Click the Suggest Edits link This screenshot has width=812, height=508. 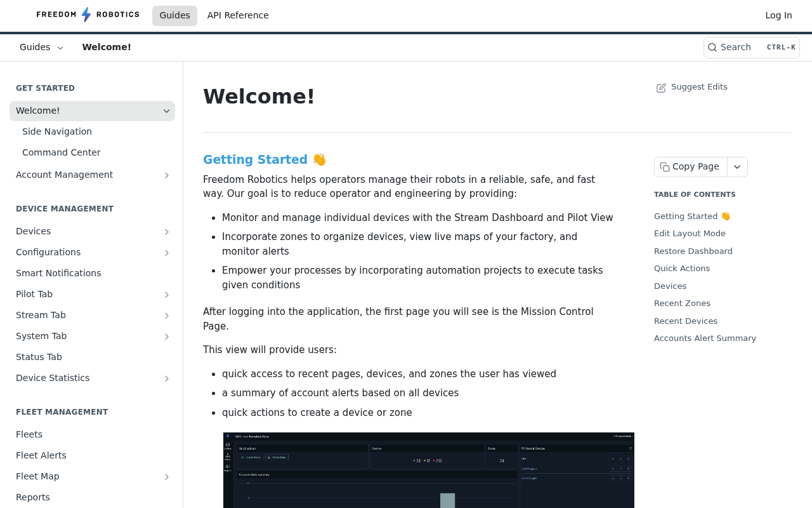(x=692, y=87)
